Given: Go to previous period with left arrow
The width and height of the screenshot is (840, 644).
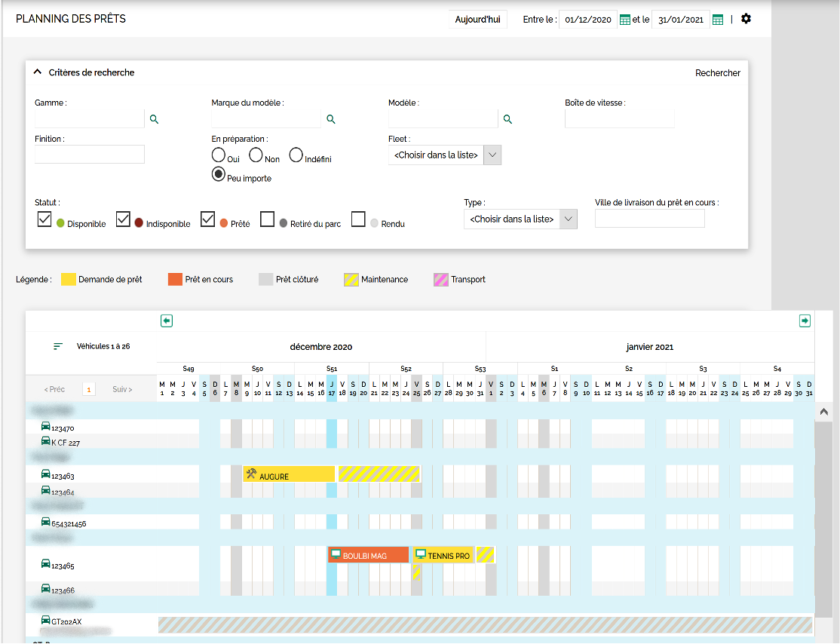Looking at the screenshot, I should pyautogui.click(x=167, y=320).
